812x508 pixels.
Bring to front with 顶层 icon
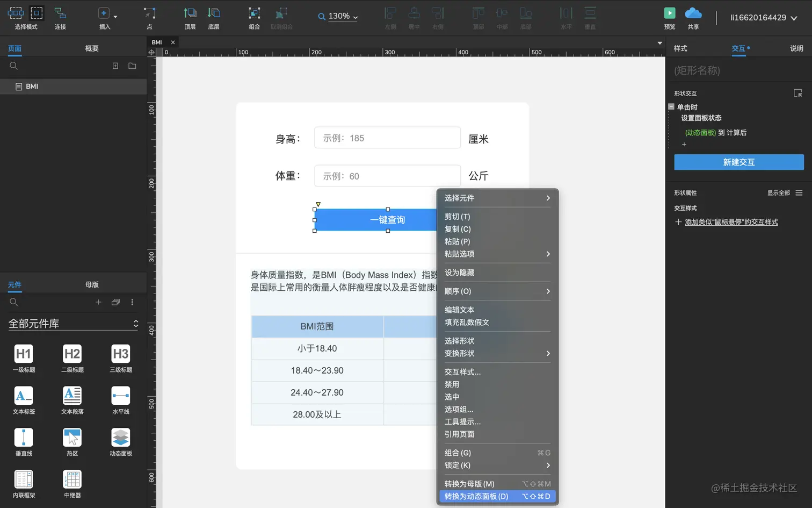tap(190, 13)
